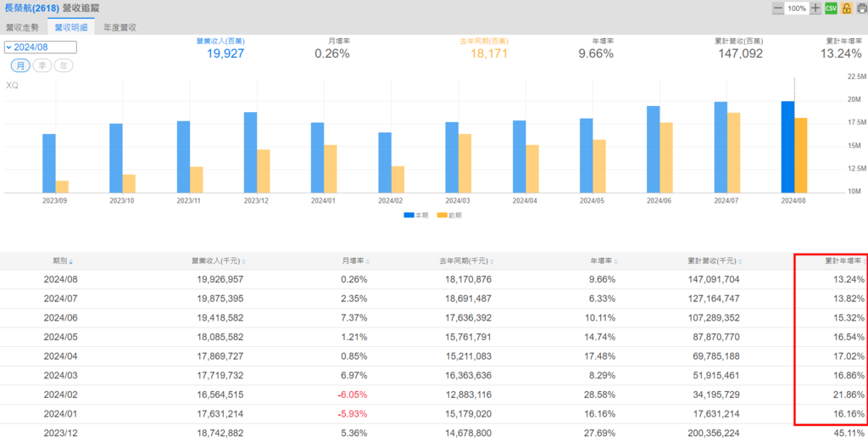The width and height of the screenshot is (868, 442).
Task: Click the 期別 column header
Action: (60, 261)
